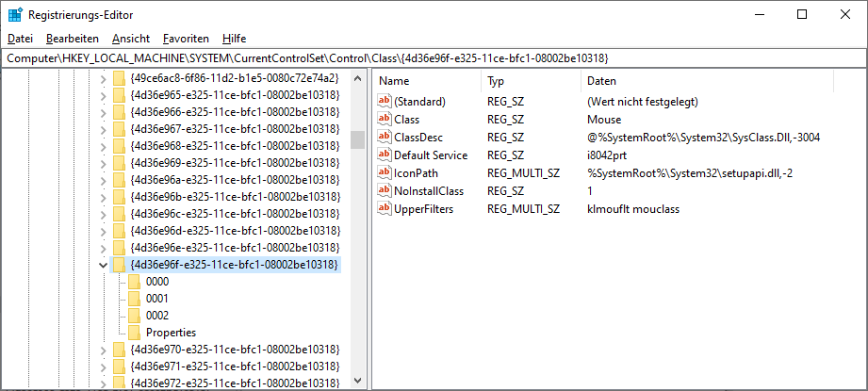Select the IconPath value icon
This screenshot has height=391, width=868.
click(384, 173)
